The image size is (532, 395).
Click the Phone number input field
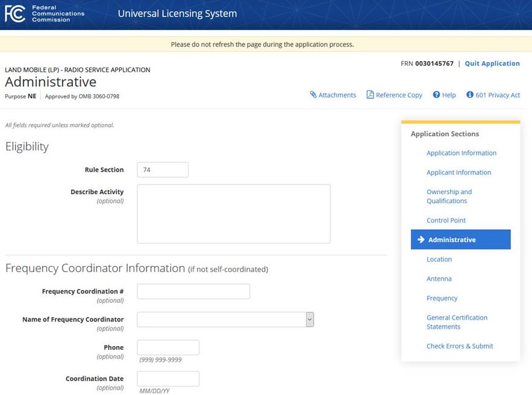coord(168,347)
